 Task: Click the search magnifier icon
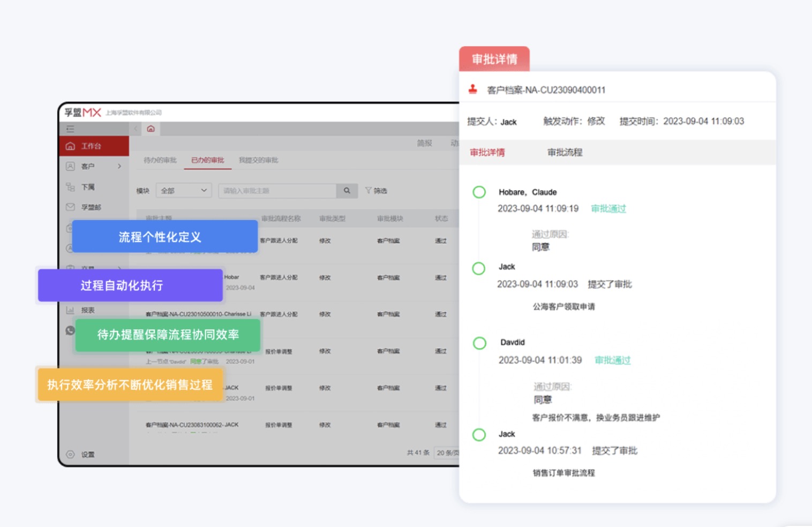coord(347,191)
